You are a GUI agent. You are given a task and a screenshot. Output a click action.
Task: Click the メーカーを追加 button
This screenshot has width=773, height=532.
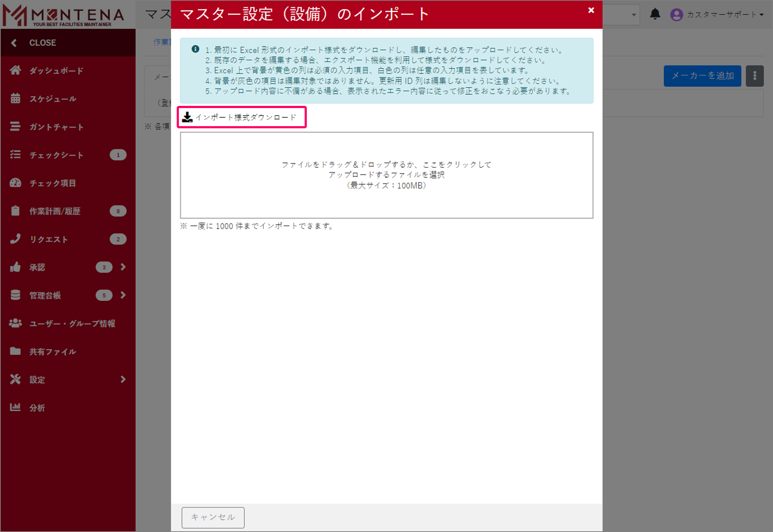(702, 76)
